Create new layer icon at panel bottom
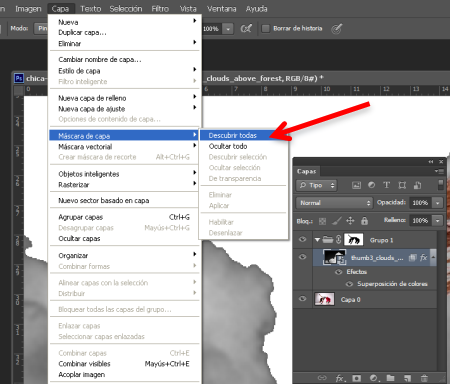The image size is (450, 384). tap(407, 378)
